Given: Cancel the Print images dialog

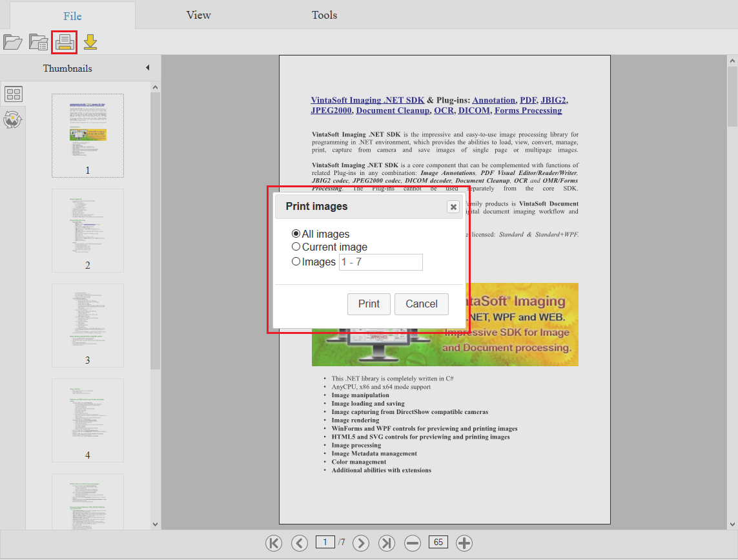Looking at the screenshot, I should pos(421,304).
